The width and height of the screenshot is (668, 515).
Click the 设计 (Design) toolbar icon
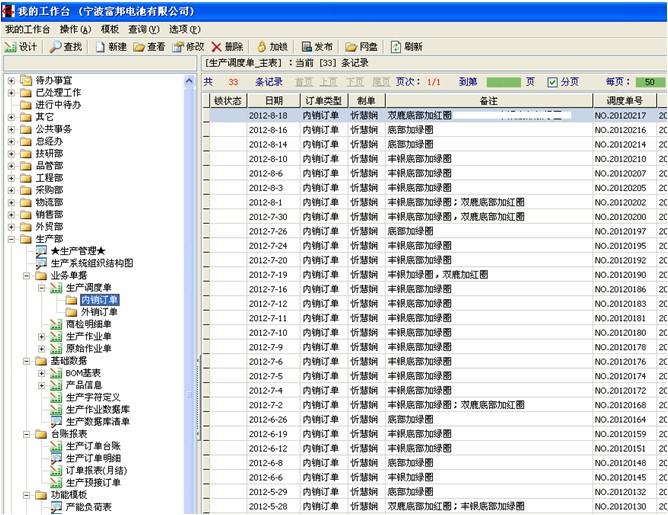(x=21, y=47)
